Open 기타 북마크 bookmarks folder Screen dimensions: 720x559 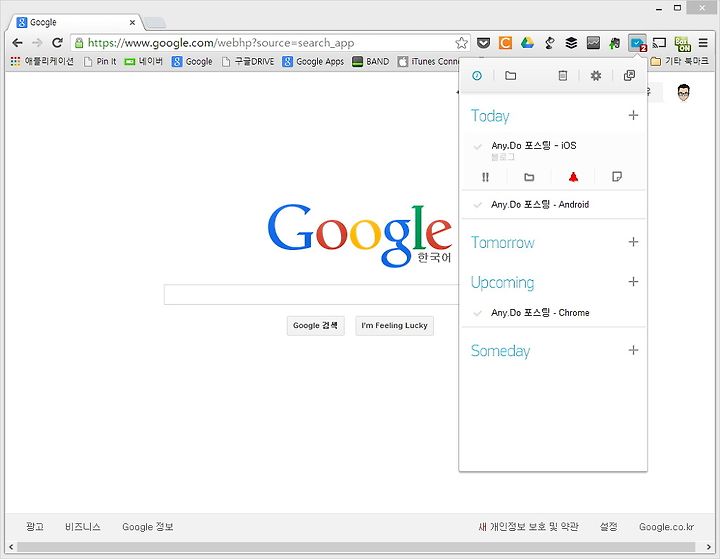pyautogui.click(x=680, y=61)
